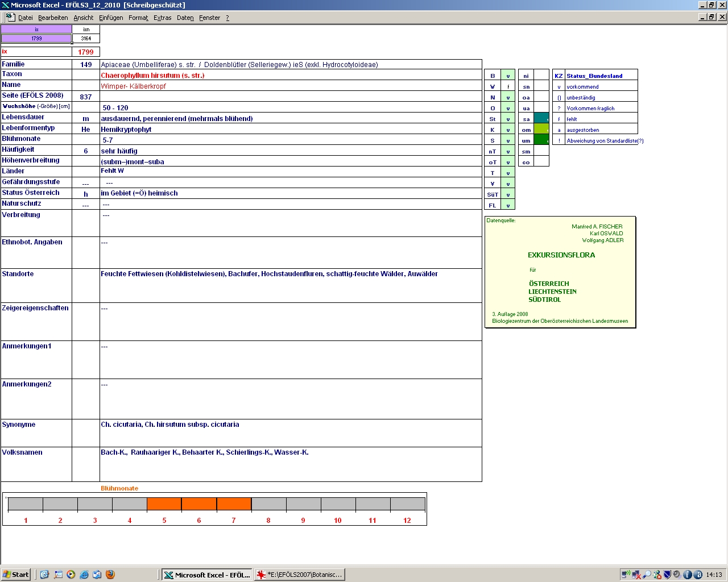Click page number 837 for EFÖLS 2008
728x582 pixels.
tap(86, 97)
